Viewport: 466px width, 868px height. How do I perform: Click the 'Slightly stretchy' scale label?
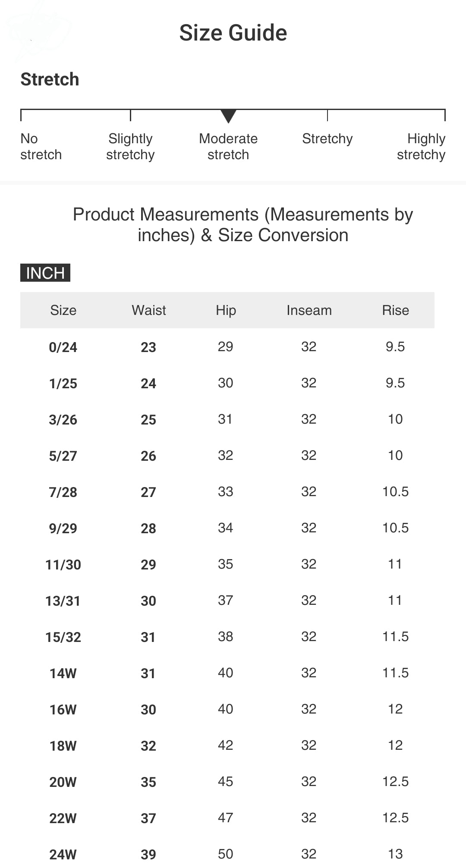point(130,147)
